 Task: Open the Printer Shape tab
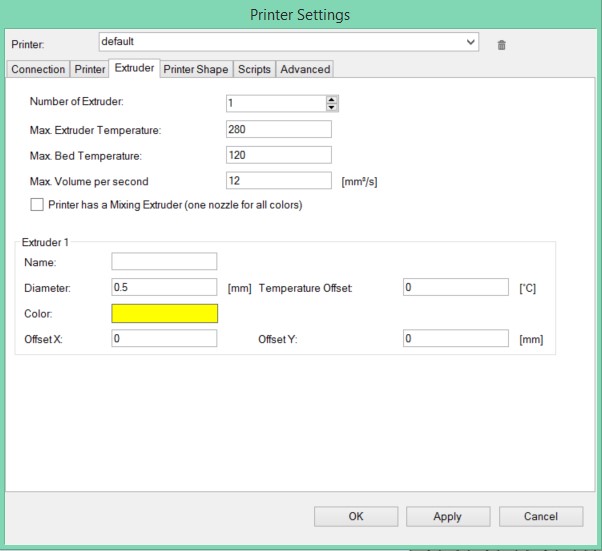coord(196,69)
